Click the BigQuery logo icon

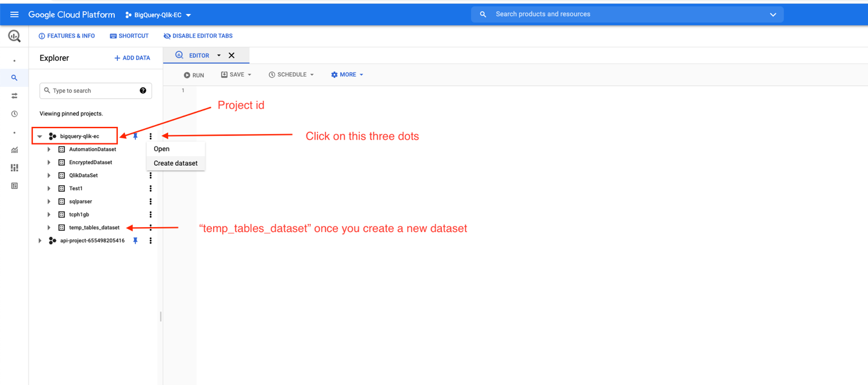14,36
